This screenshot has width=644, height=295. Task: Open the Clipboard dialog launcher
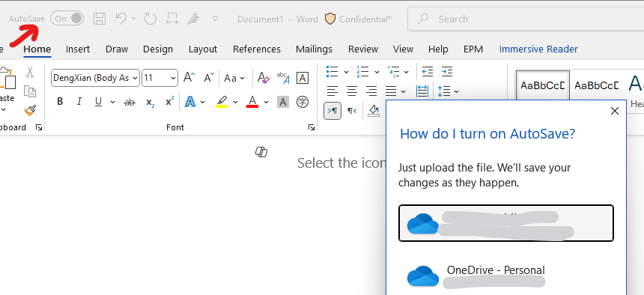click(x=39, y=128)
